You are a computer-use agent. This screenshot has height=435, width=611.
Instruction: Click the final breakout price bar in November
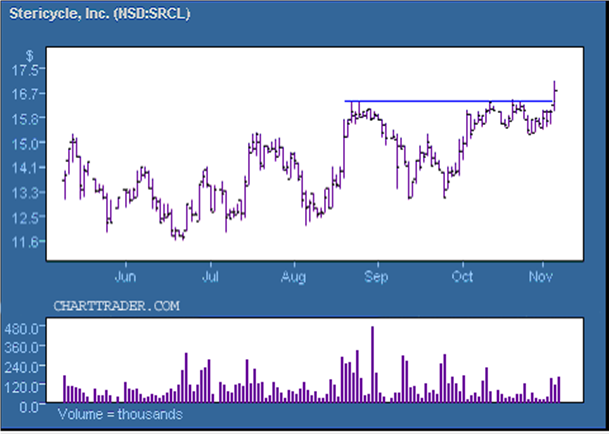[554, 96]
